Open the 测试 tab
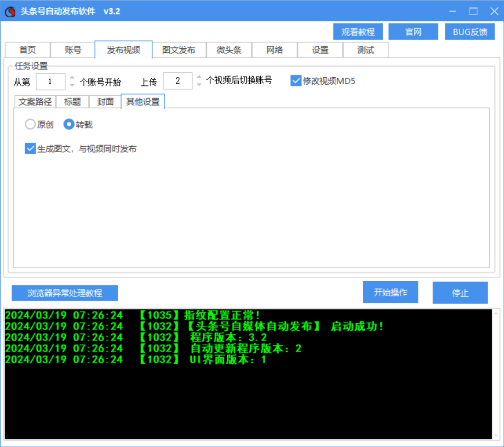Screen dimensions: 504x447 click(366, 50)
